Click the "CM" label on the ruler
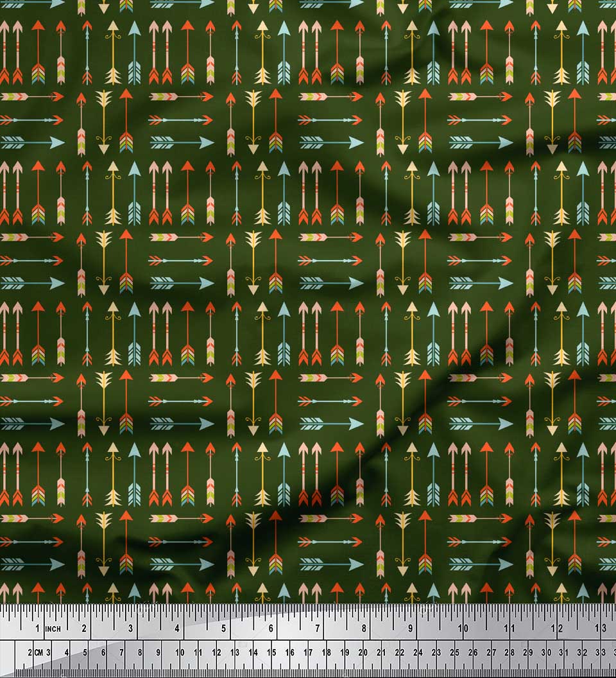Image resolution: width=616 pixels, height=678 pixels. (38, 652)
